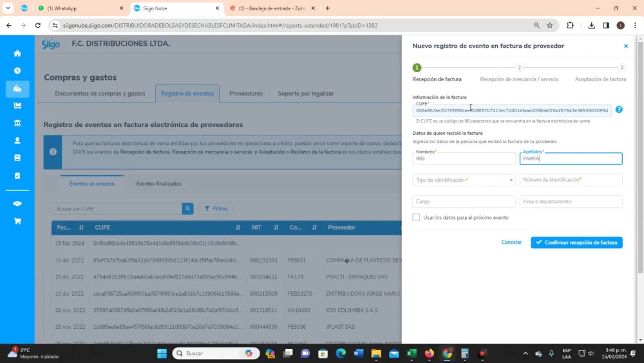This screenshot has height=363, width=644.
Task: Select Eventos en proceso tab
Action: coord(91,184)
